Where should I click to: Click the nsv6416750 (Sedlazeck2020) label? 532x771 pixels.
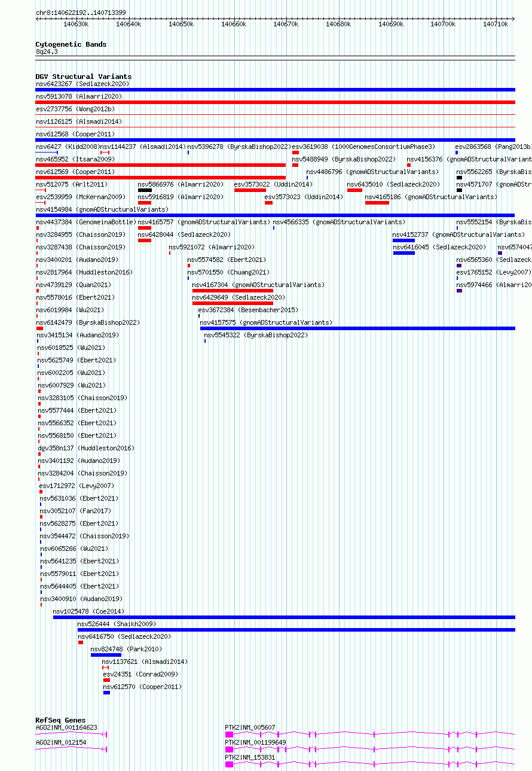[124, 636]
